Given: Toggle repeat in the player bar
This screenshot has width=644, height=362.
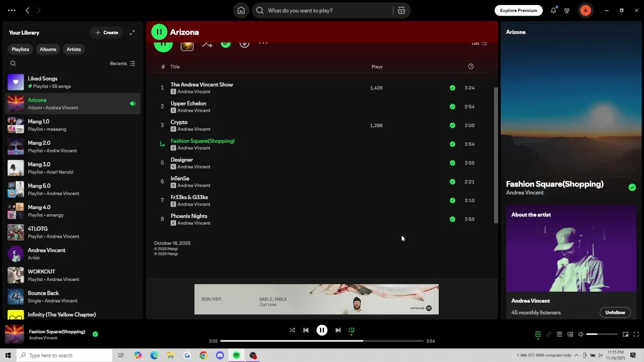Looking at the screenshot, I should pyautogui.click(x=352, y=330).
